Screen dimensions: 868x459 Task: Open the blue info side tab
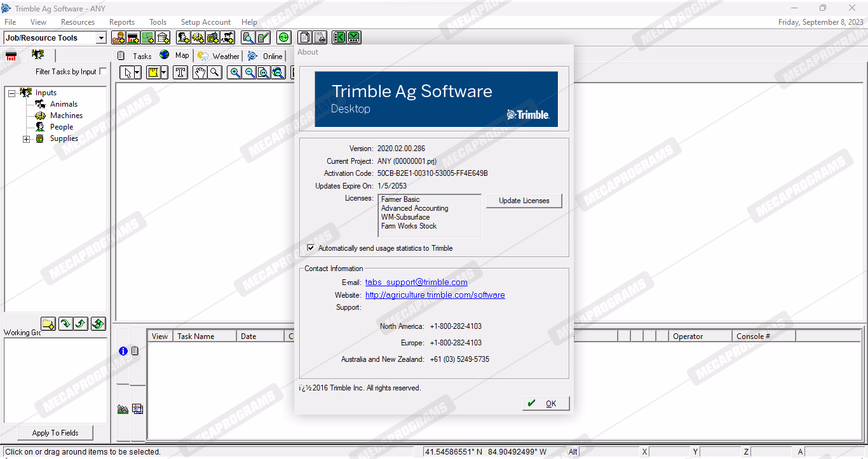[x=123, y=351]
